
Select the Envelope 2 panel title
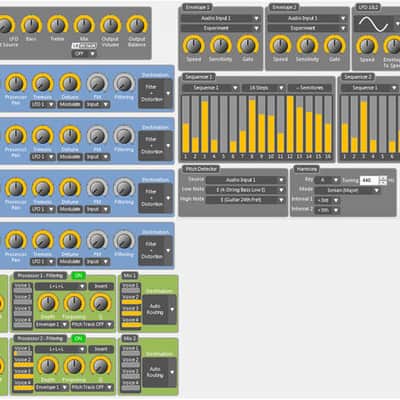(x=284, y=7)
